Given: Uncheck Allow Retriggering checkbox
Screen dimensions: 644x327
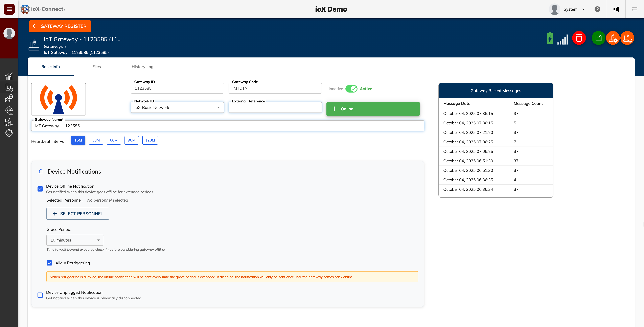Looking at the screenshot, I should coord(49,263).
